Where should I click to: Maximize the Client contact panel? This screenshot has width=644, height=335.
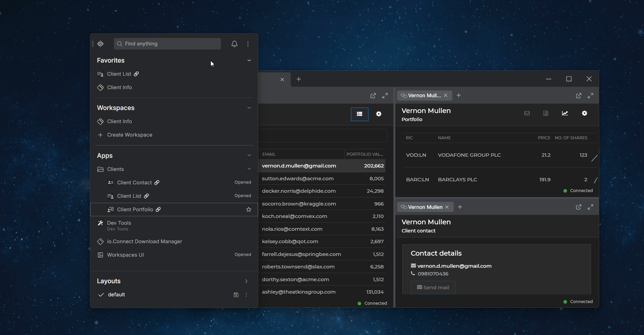tap(590, 207)
